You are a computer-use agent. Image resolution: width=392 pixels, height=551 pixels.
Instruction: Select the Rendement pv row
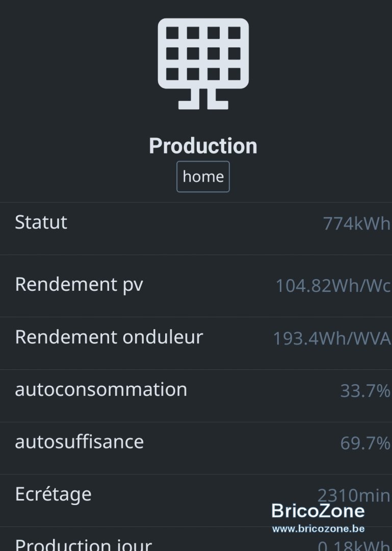point(196,286)
